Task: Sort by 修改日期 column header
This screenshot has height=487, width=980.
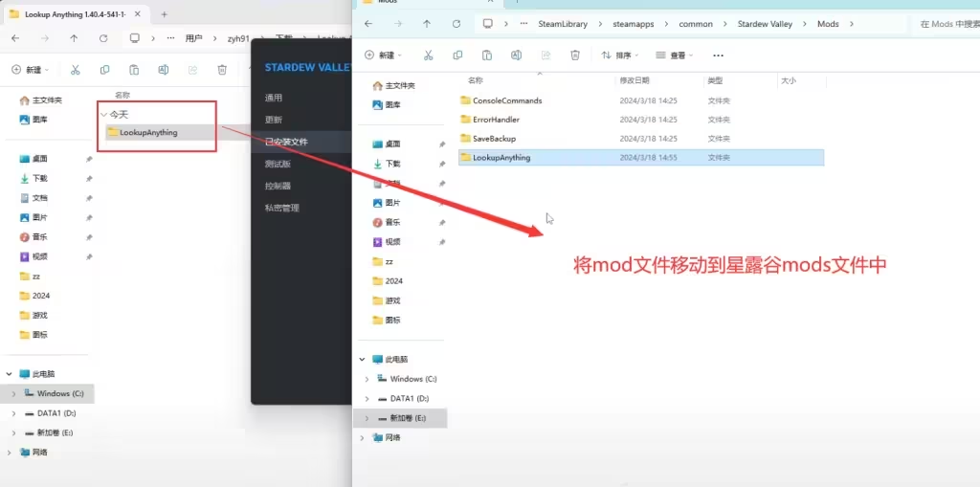Action: (x=635, y=80)
